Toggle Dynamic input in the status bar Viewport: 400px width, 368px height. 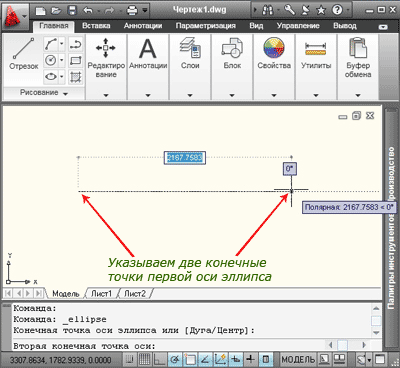coord(236,360)
